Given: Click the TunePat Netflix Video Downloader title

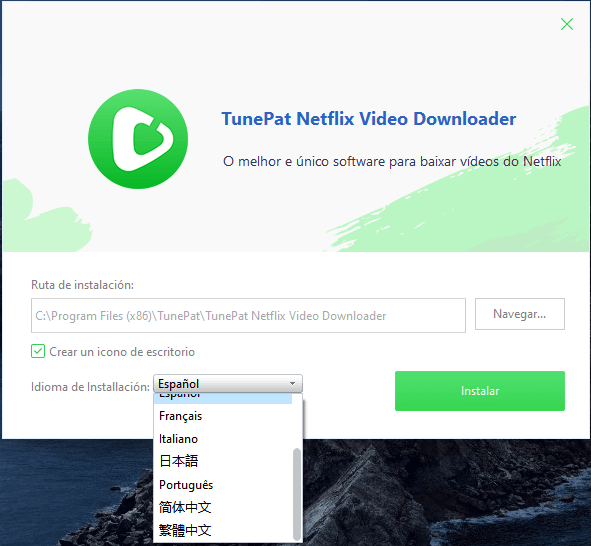Looking at the screenshot, I should [369, 119].
